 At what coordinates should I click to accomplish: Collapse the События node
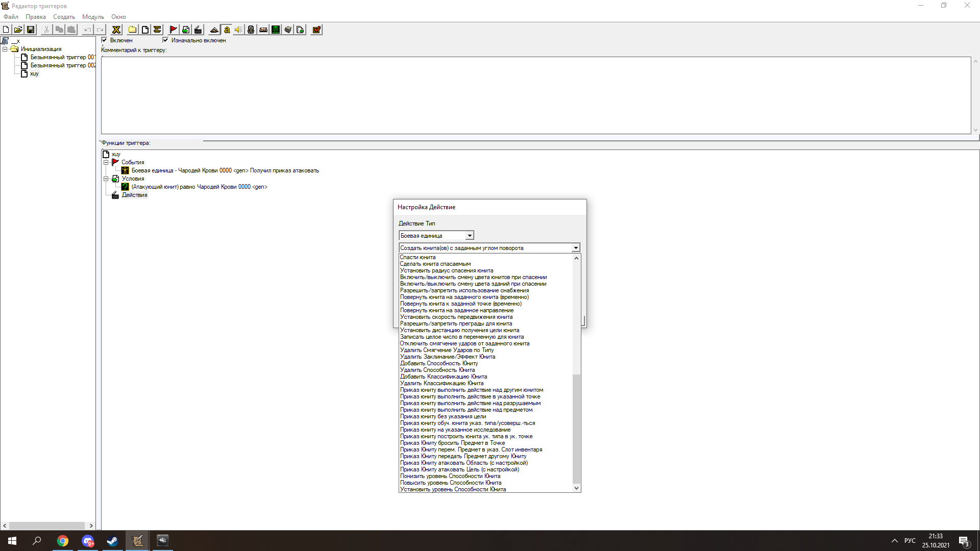coord(106,162)
